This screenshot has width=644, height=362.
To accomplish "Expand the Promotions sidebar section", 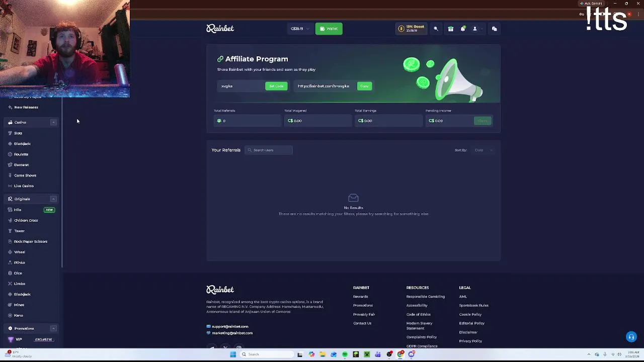I will (53, 328).
